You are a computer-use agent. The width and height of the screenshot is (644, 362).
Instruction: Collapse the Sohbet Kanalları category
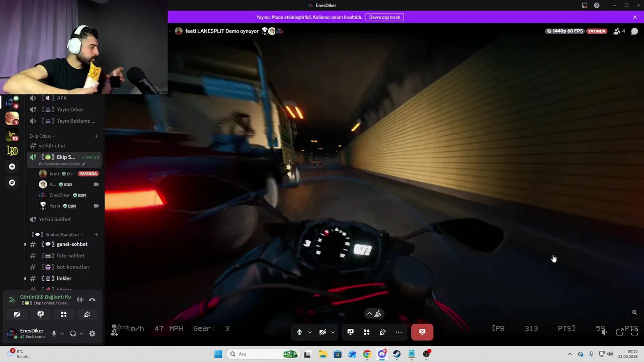click(x=57, y=235)
